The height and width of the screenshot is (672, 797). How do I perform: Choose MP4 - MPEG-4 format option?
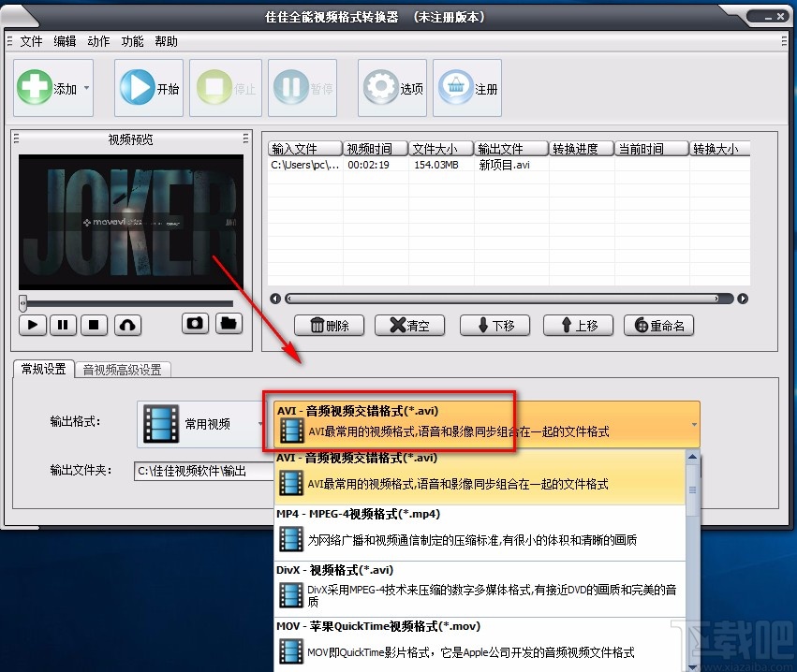click(x=480, y=533)
